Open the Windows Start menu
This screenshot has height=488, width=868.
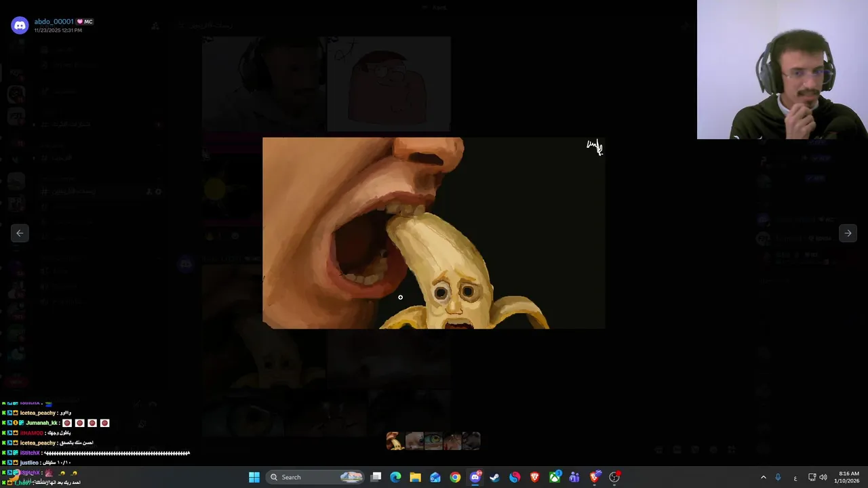click(254, 477)
